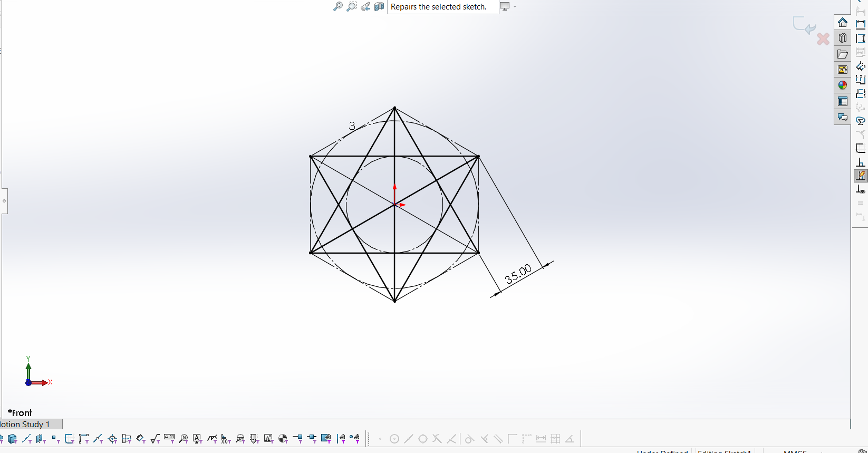
Task: Open the File Explorer folder tab
Action: pyautogui.click(x=842, y=54)
